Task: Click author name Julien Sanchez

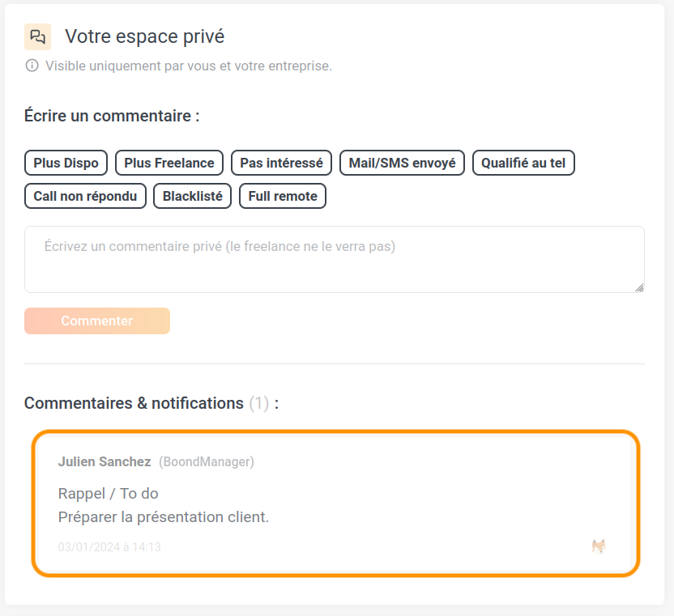Action: tap(105, 462)
